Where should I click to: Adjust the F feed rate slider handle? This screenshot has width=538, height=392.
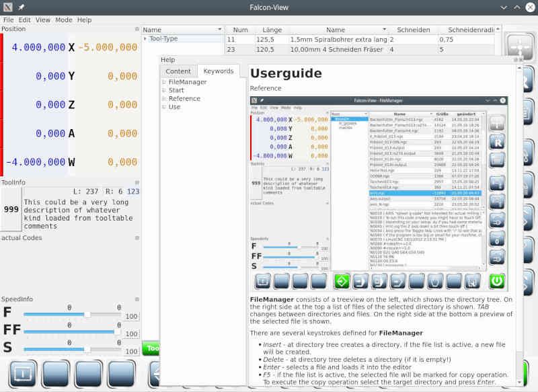(87, 314)
